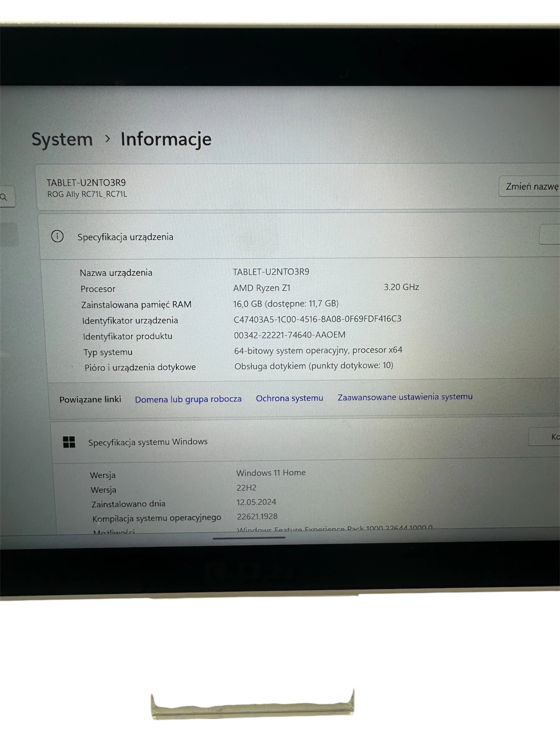
Task: Select the Zainstalowano dnia label
Action: point(128,504)
